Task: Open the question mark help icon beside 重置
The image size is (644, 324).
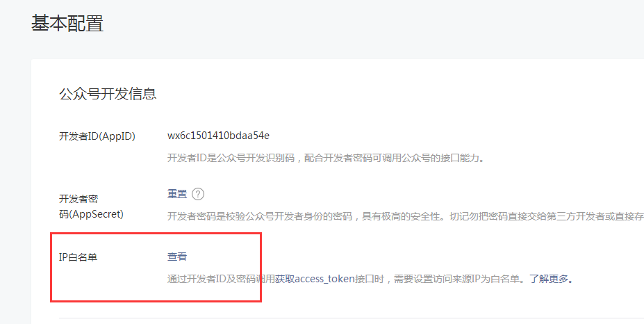Action: (198, 194)
